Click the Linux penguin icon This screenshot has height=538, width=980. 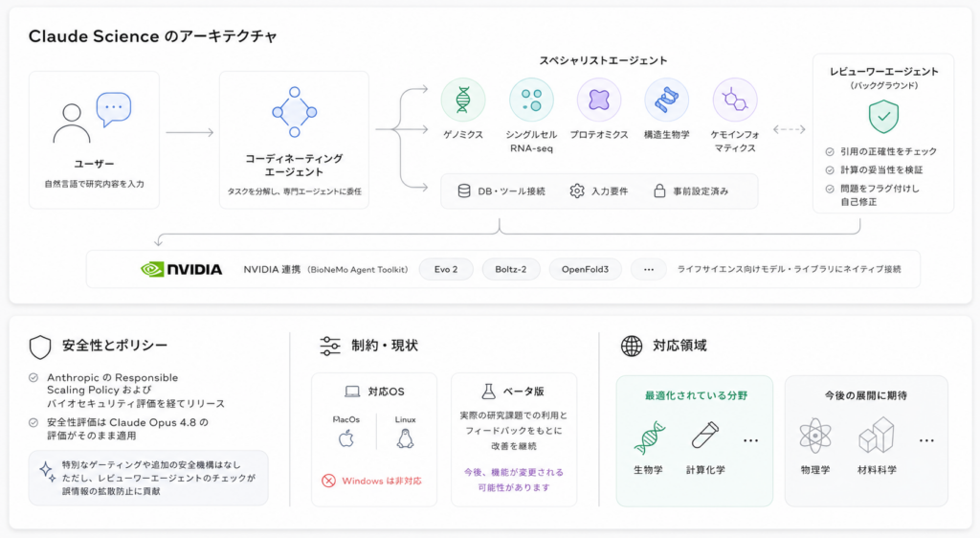click(405, 438)
